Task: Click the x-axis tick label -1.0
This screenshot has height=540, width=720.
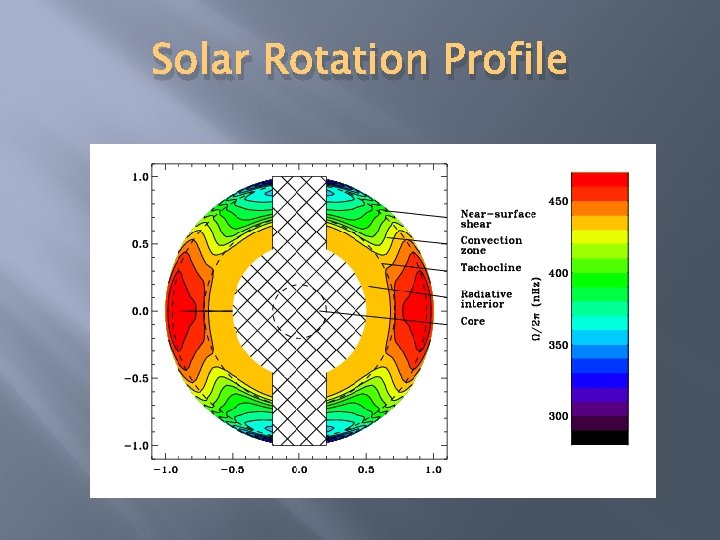Action: tap(165, 470)
